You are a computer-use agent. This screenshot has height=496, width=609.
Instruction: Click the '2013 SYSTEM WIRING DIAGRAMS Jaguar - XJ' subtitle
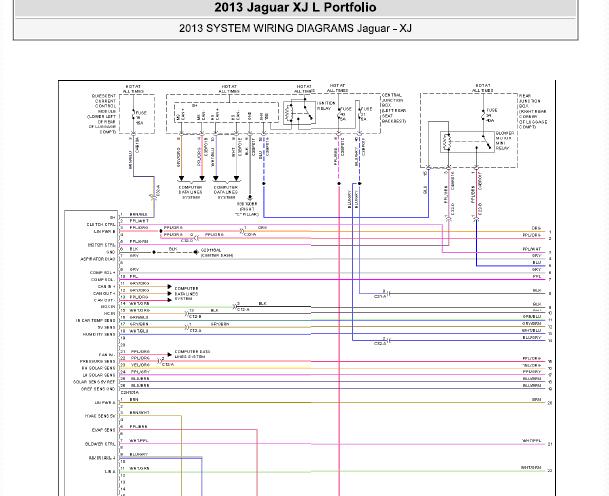(295, 28)
